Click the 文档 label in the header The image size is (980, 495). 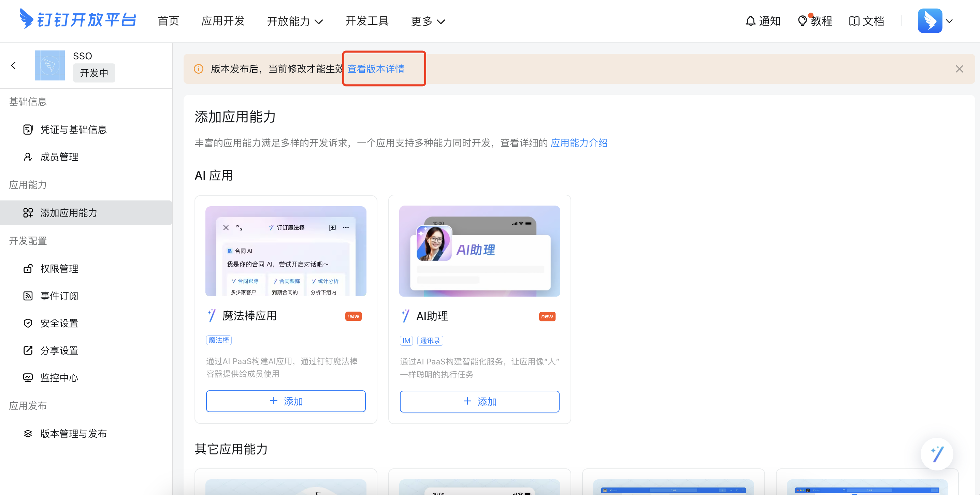pyautogui.click(x=873, y=21)
